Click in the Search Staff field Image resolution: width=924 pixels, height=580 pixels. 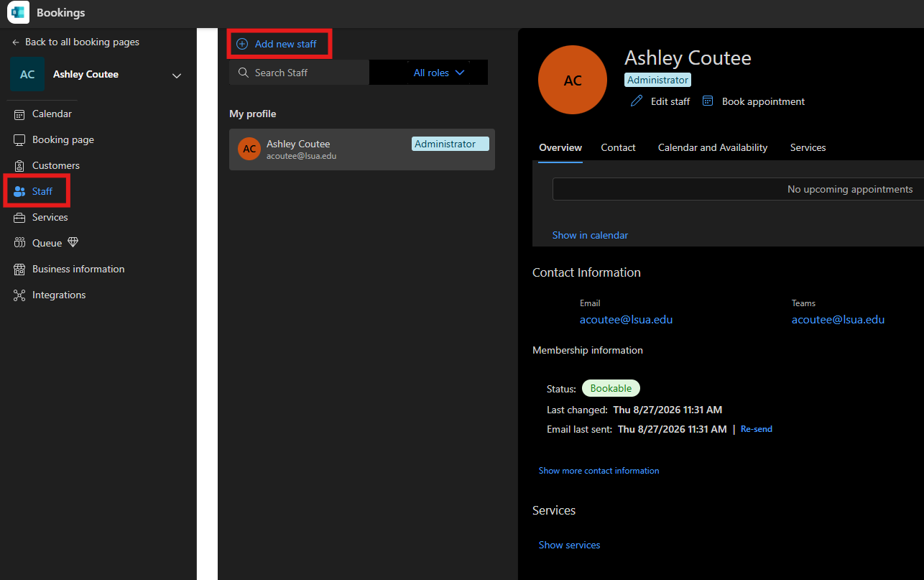point(299,73)
